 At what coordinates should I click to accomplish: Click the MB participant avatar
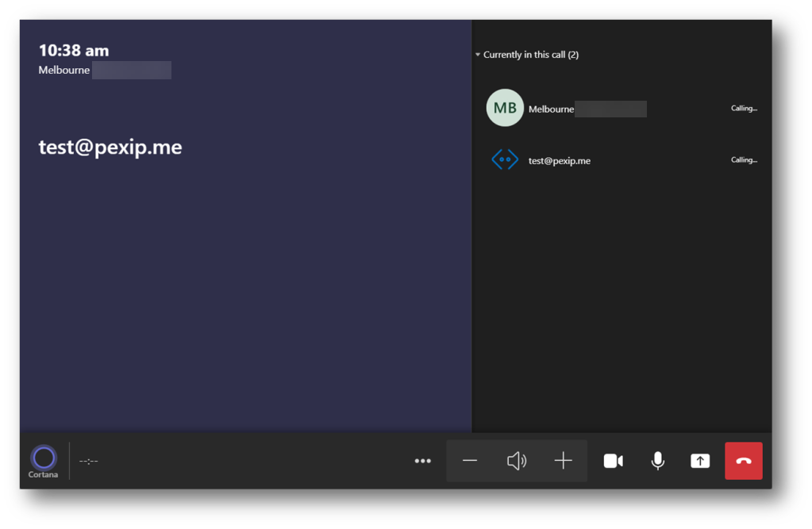pos(505,108)
